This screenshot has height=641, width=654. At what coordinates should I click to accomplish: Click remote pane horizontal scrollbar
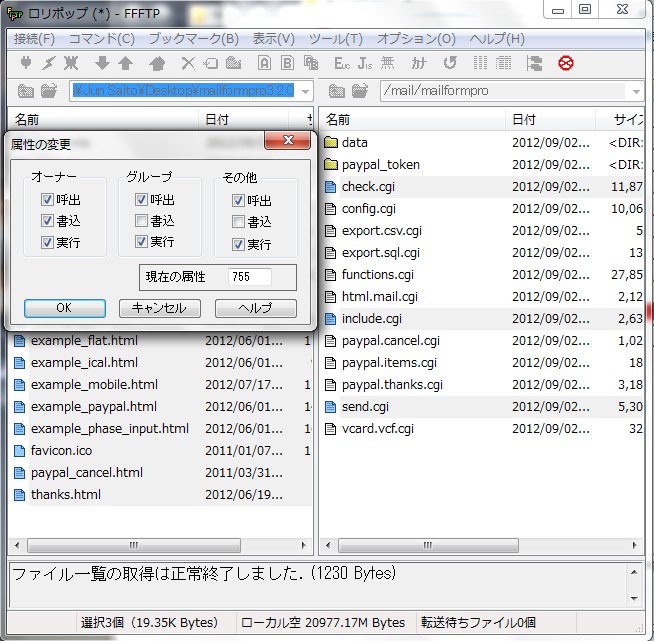point(428,545)
